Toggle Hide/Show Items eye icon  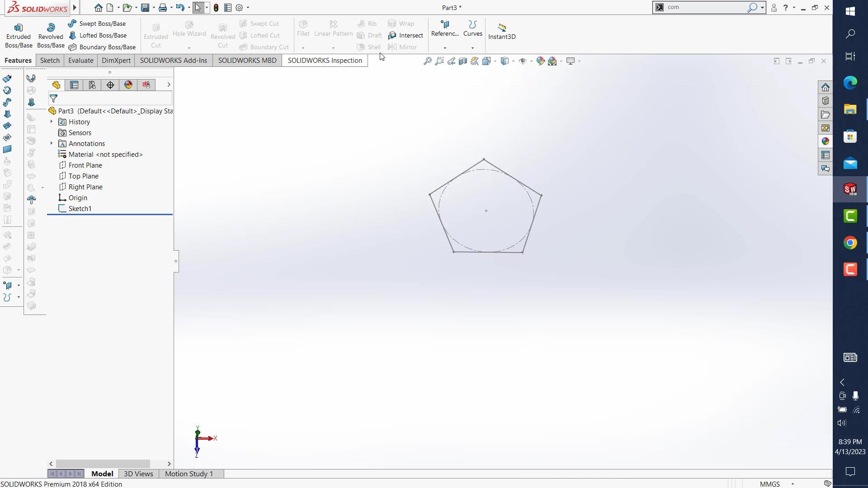(523, 61)
